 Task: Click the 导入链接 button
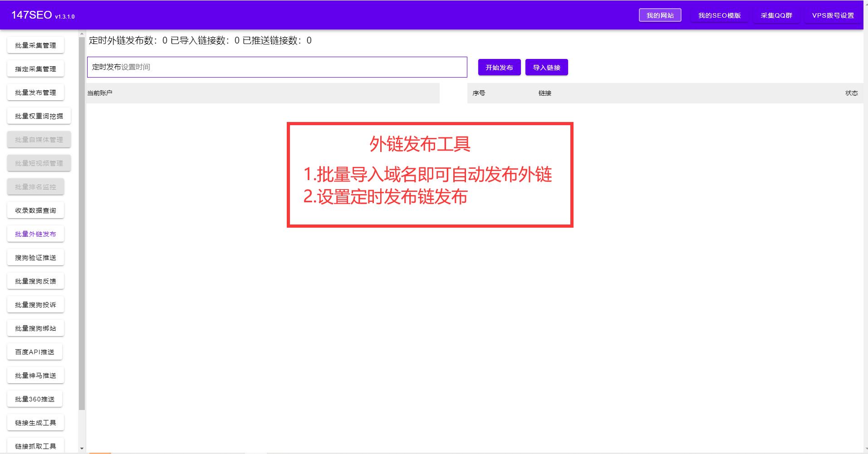547,67
